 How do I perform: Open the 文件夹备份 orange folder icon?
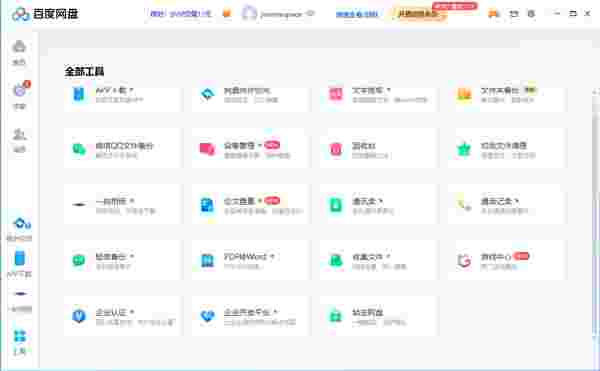click(x=464, y=94)
